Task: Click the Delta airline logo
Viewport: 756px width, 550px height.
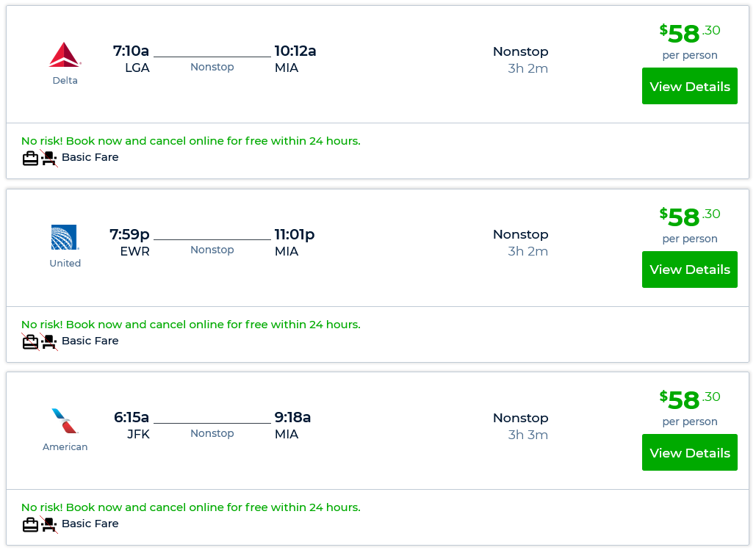Action: (x=65, y=55)
